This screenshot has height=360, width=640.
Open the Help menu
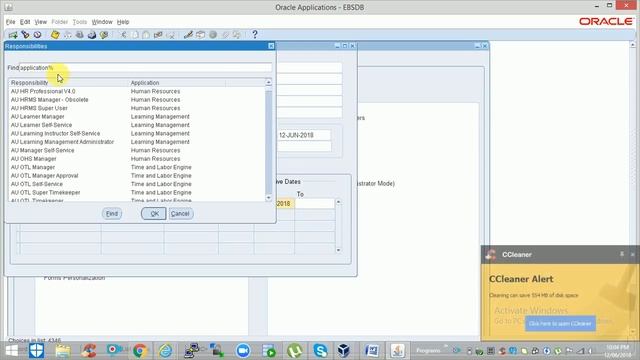click(x=123, y=22)
